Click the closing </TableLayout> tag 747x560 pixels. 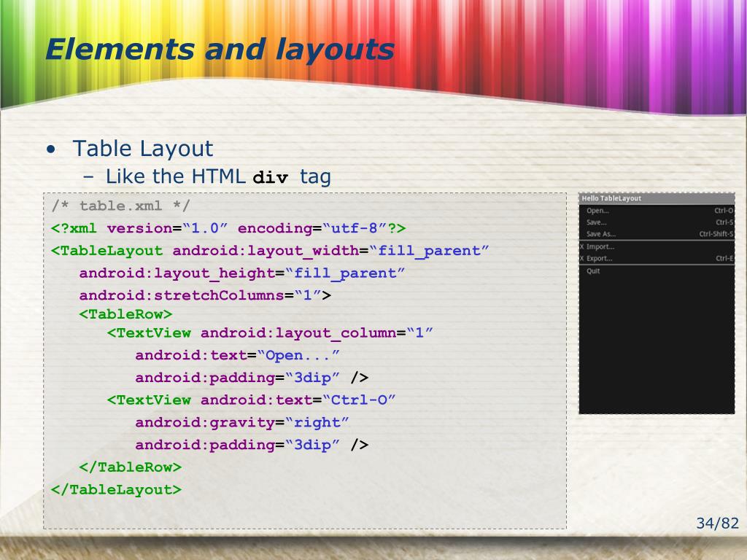[116, 489]
